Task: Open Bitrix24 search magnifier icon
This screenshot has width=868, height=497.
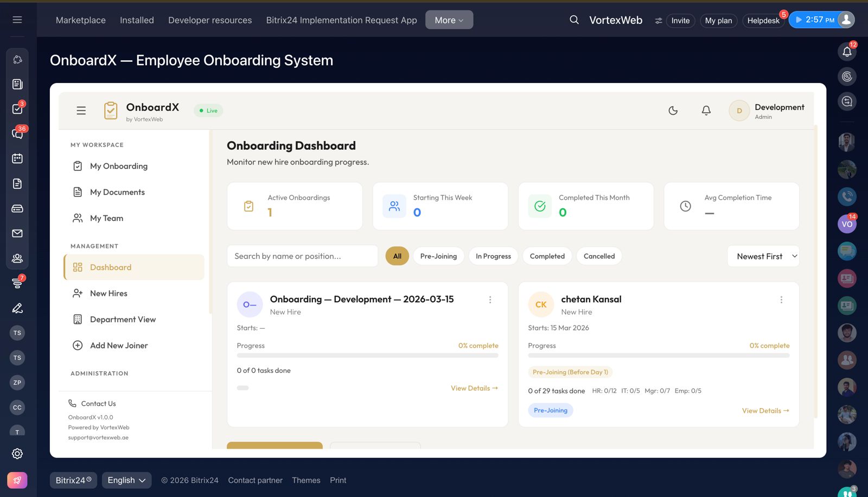Action: 574,20
